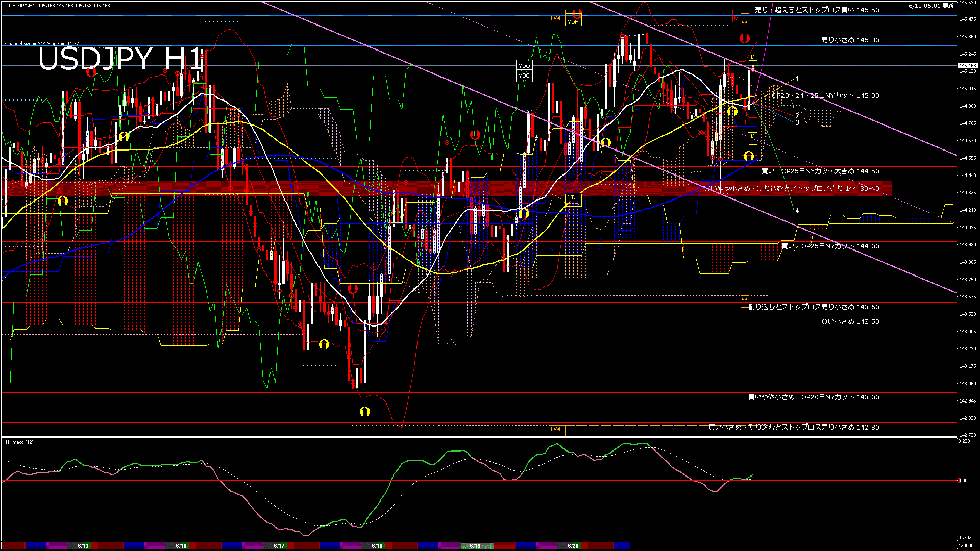The width and height of the screenshot is (980, 551).
Task: Select annotation ending 142.80 at bottom
Action: (x=794, y=428)
